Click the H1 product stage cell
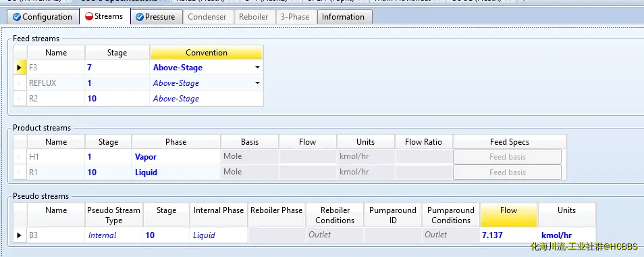Image resolution: width=644 pixels, height=257 pixels. pos(108,157)
